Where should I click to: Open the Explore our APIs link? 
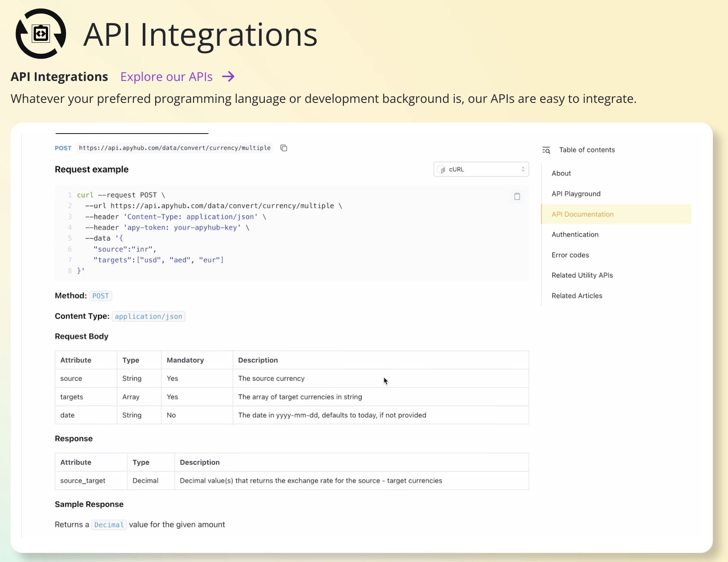click(x=166, y=77)
